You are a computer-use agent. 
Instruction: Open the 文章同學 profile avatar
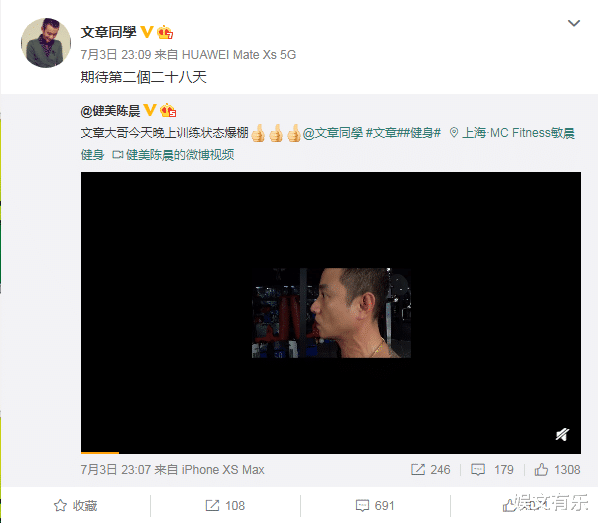coord(46,43)
